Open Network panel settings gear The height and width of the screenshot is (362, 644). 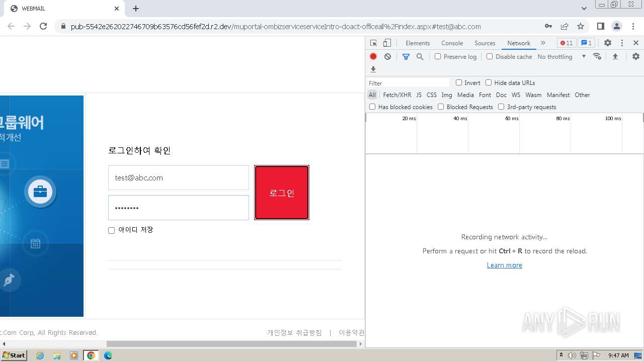(636, 56)
